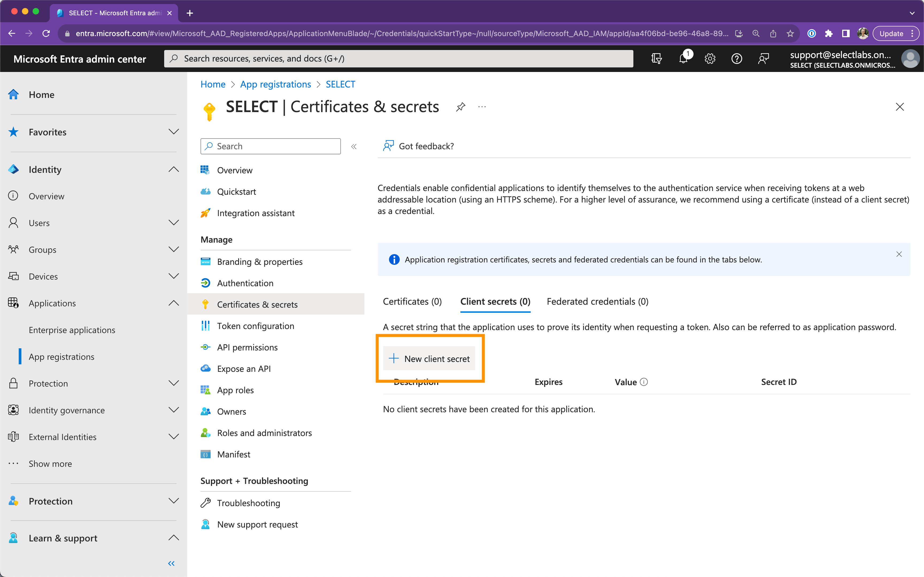Click the user avatar in the portal header

(910, 59)
